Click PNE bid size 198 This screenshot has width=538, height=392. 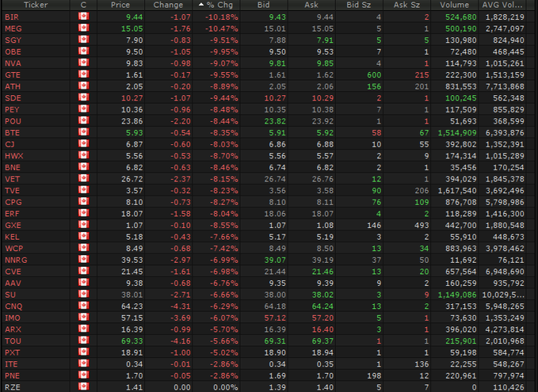coord(374,376)
